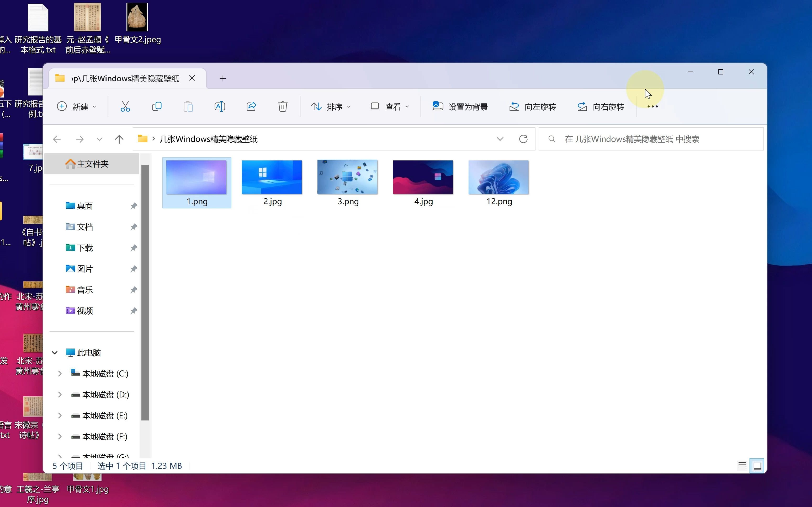Open 主文件夹 in the sidebar
This screenshot has width=812, height=507.
pyautogui.click(x=92, y=164)
